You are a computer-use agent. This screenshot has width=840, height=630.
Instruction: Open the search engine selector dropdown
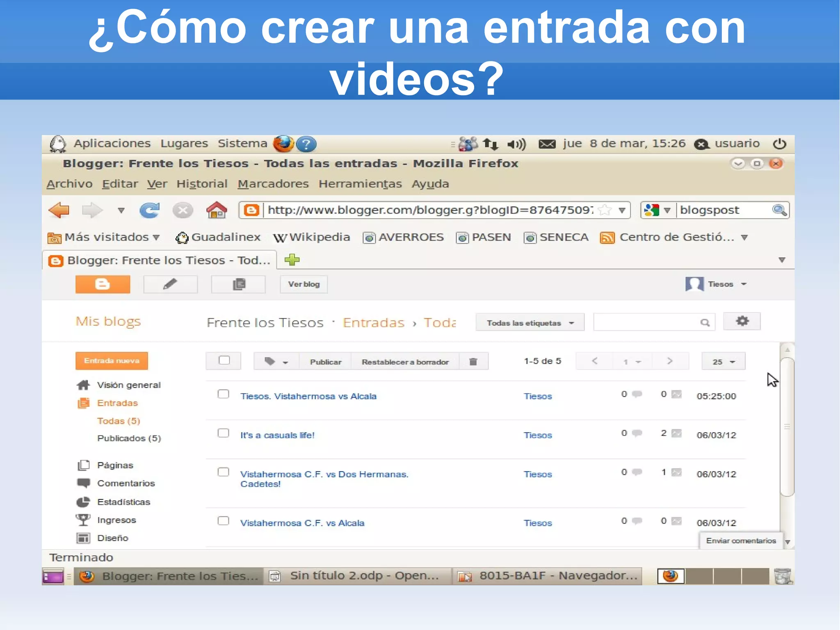click(657, 210)
